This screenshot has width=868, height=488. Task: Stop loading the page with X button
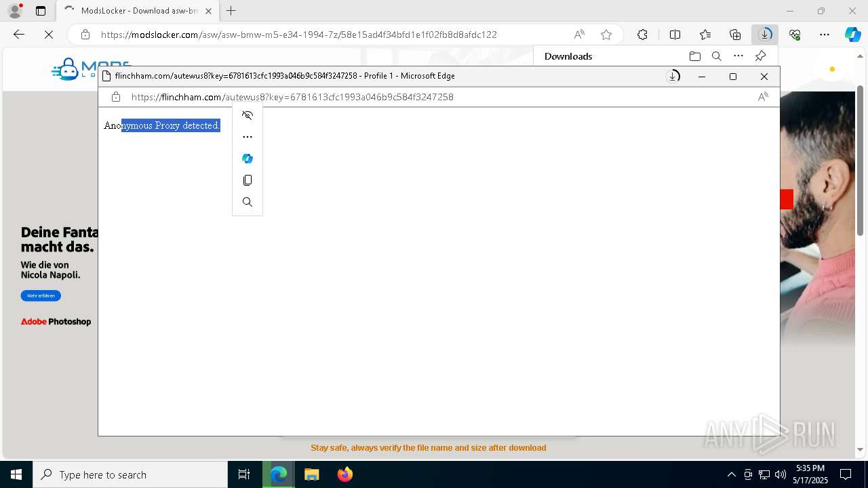coord(49,35)
